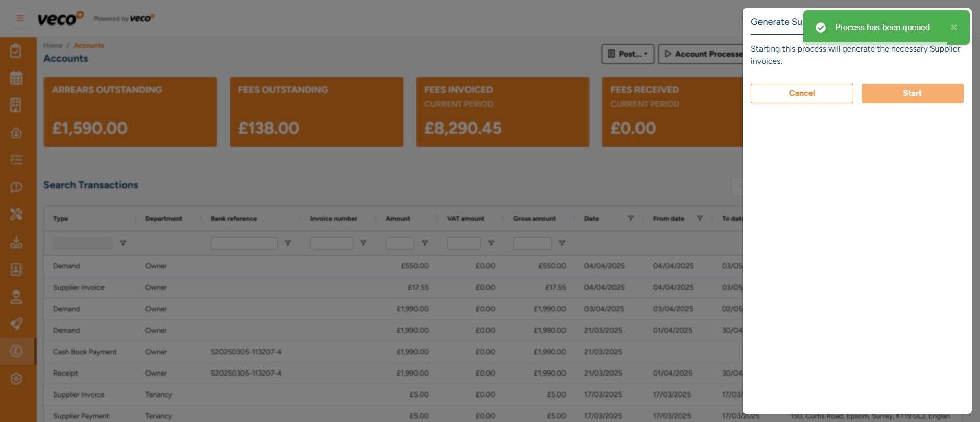Cancel the Generate Supplier invoices process
This screenshot has width=980, height=422.
point(801,93)
